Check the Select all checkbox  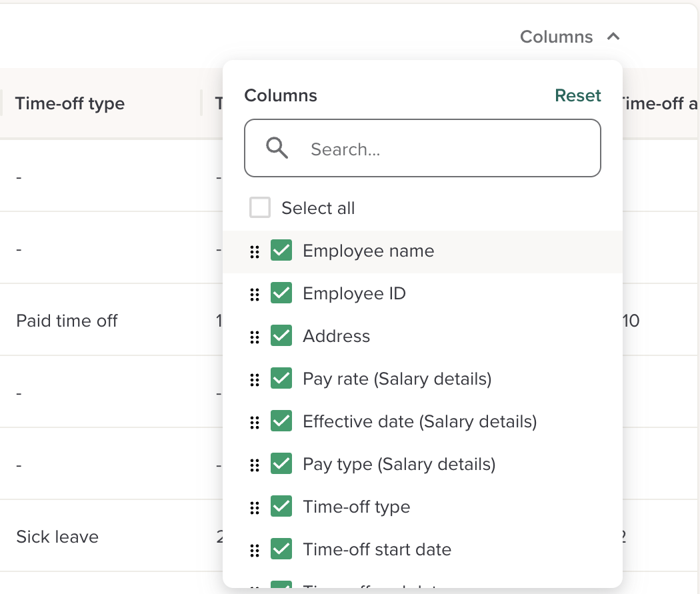click(x=260, y=208)
